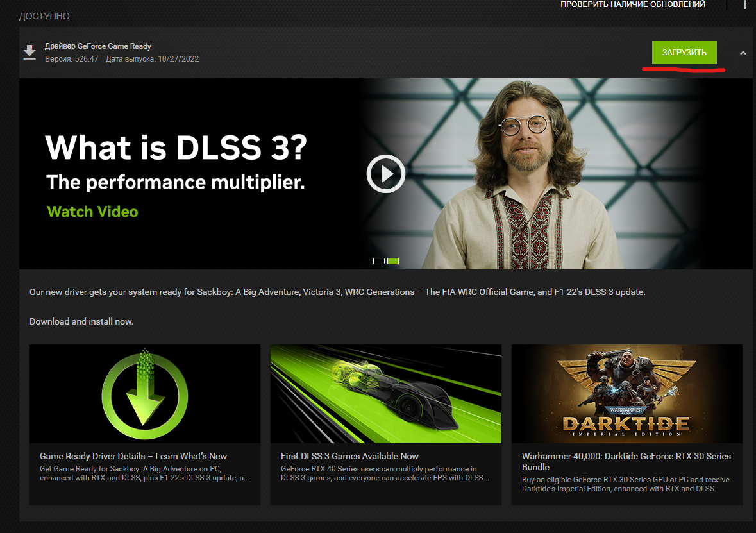Play the DLSS 3 video
This screenshot has height=533, width=756.
pyautogui.click(x=386, y=174)
